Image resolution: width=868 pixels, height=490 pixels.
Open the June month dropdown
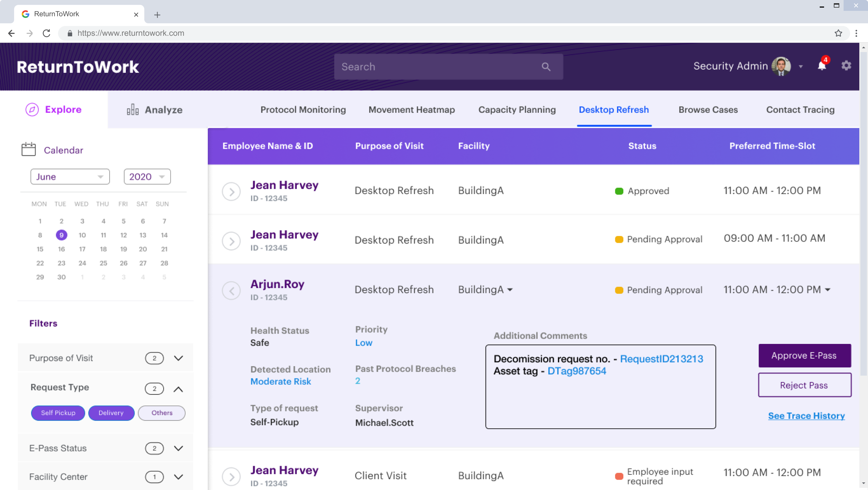(x=70, y=177)
